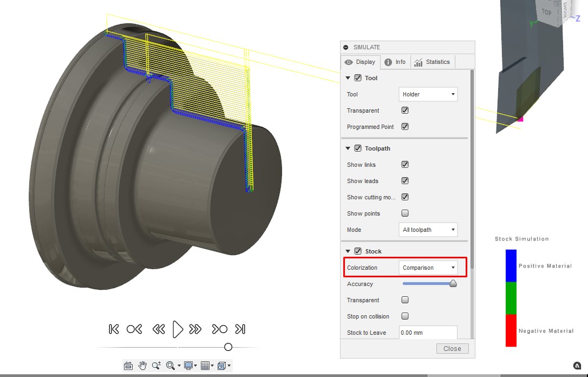Click the Grids and Snaps icon
Viewport: 588px width, 377px height.
click(x=206, y=365)
